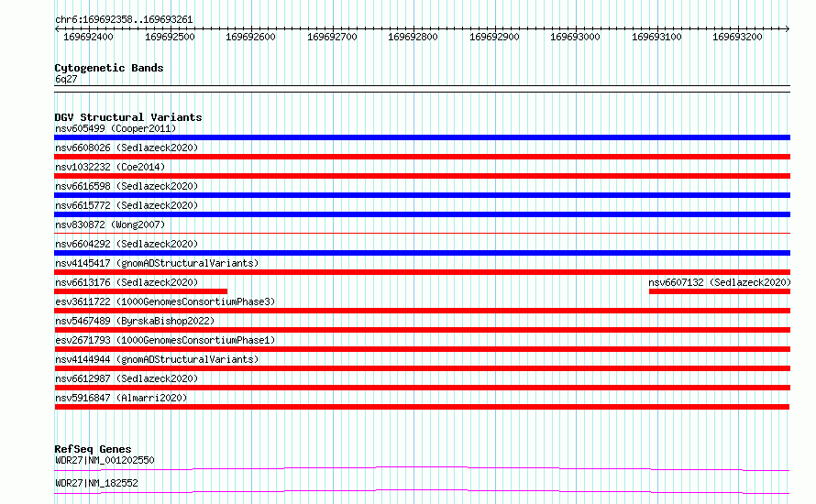Image resolution: width=816 pixels, height=504 pixels.
Task: Click the nsv6612987 (Sedlazeck2020) label
Action: click(127, 378)
